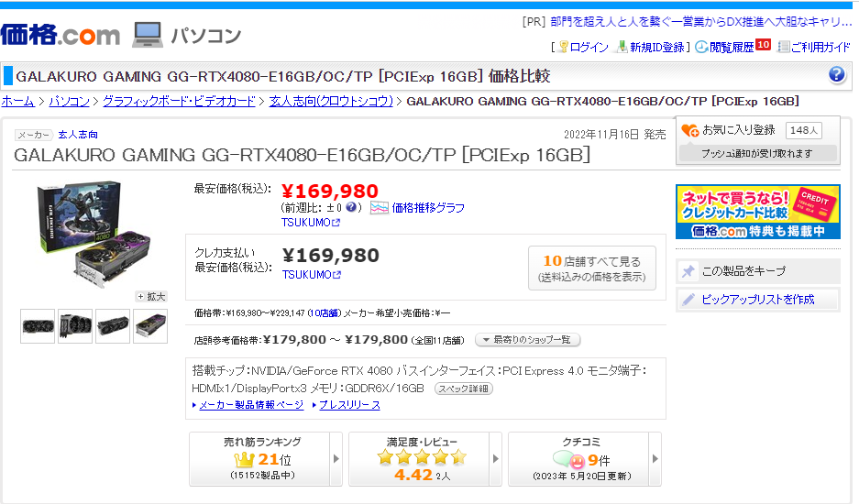Image resolution: width=859 pixels, height=504 pixels.
Task: Go to ホーム breadcrumb
Action: point(17,102)
